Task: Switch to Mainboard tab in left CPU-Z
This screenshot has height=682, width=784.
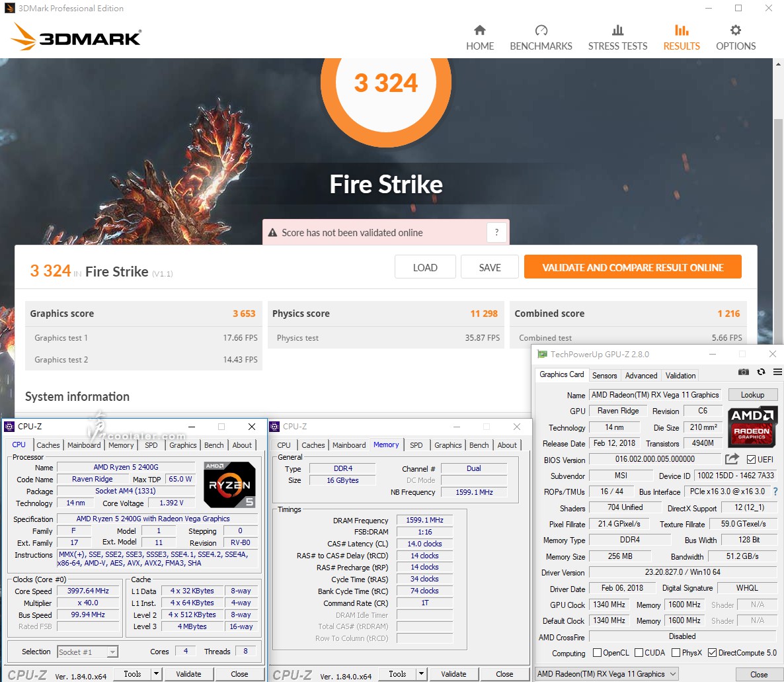Action: 84,445
